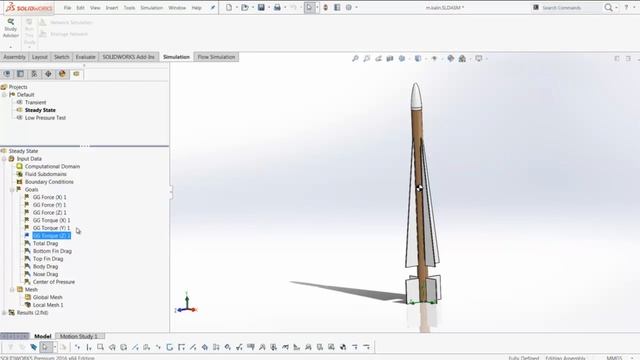Click Previous View icon in view toolbar
The width and height of the screenshot is (640, 360).
(x=378, y=59)
